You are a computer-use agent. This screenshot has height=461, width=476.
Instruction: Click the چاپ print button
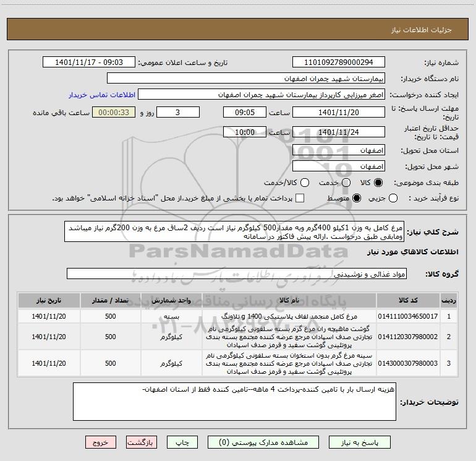point(182,442)
